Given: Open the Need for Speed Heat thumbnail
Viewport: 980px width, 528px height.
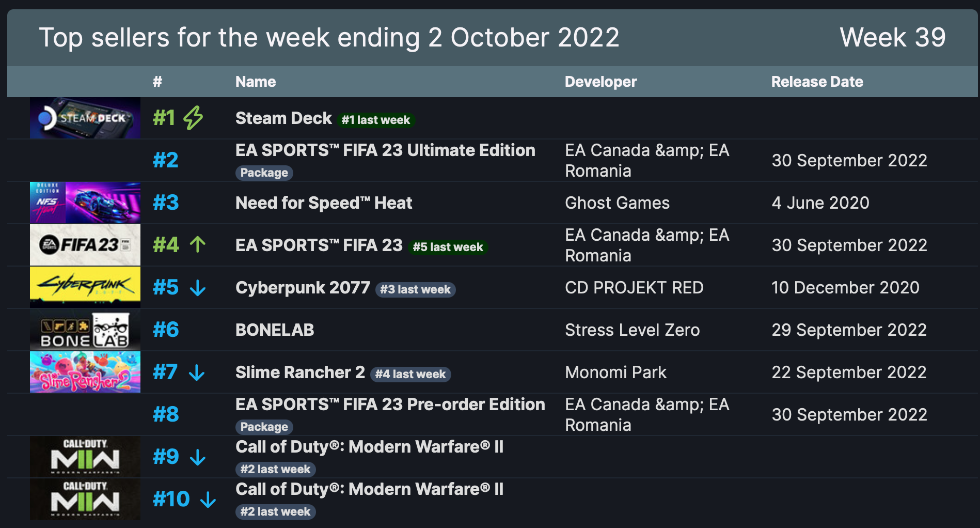Looking at the screenshot, I should tap(85, 203).
